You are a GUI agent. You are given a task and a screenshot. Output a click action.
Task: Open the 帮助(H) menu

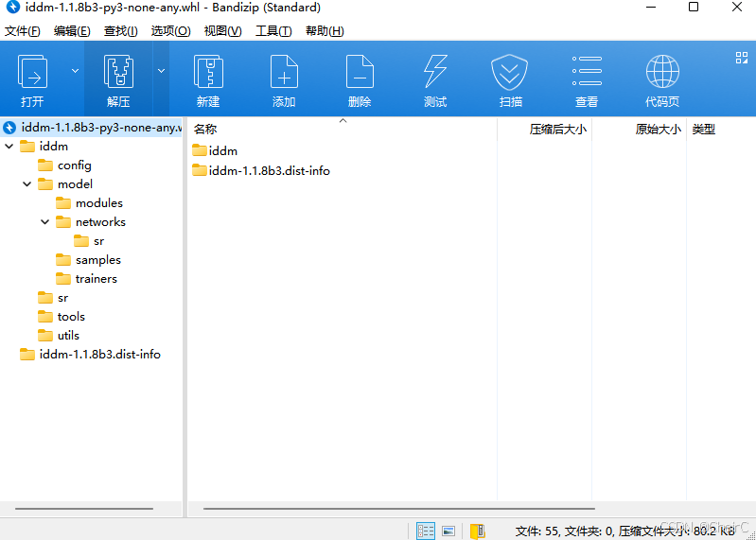click(x=325, y=31)
